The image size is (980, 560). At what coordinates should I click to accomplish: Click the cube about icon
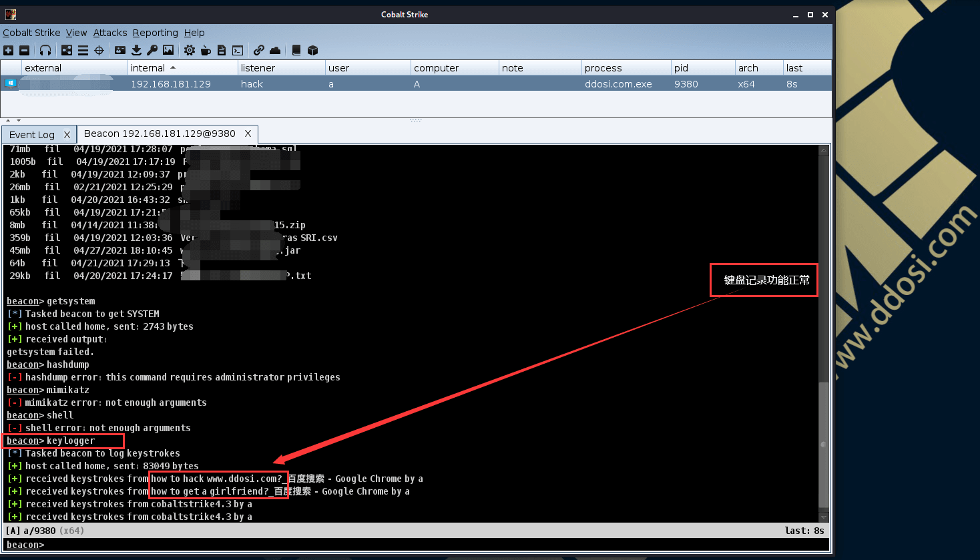(x=312, y=50)
